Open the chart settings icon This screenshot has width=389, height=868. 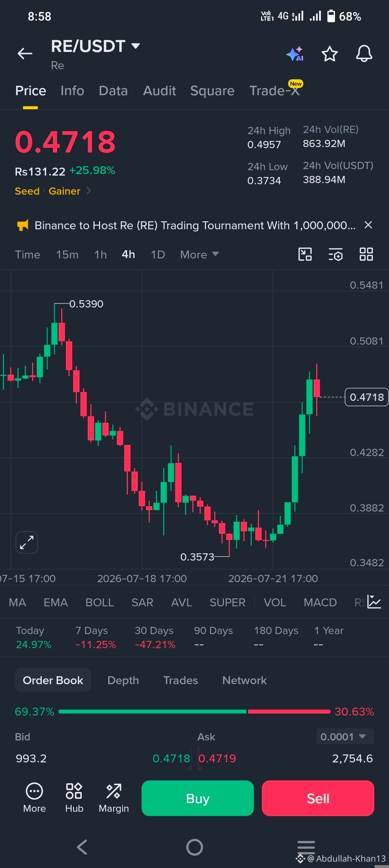(335, 254)
